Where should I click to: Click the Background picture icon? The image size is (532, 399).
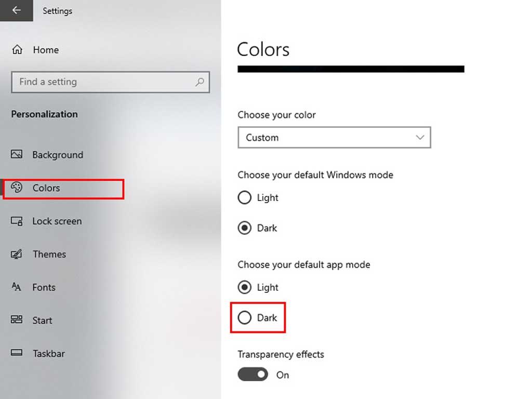pos(17,155)
